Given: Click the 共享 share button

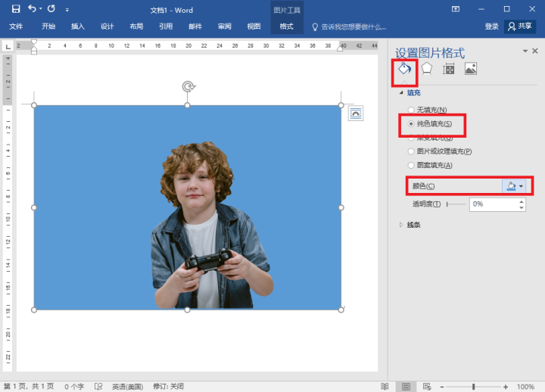Looking at the screenshot, I should [x=520, y=26].
